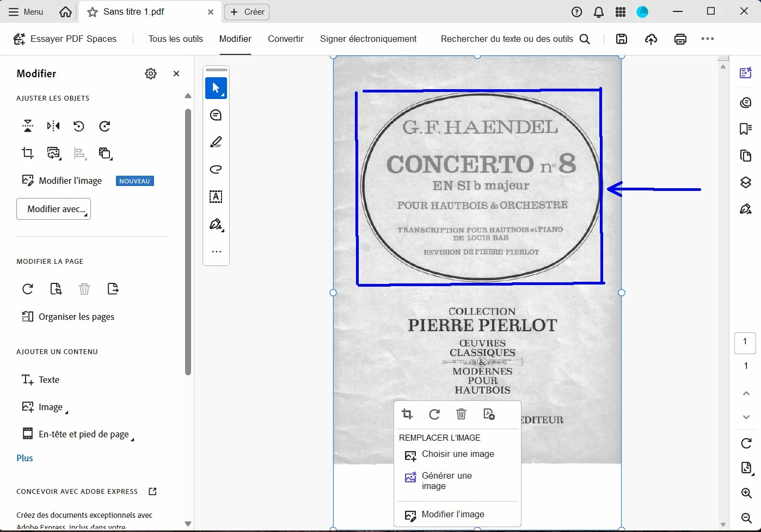Open the comment tool in quick toolbar
This screenshot has height=532, width=761.
[216, 115]
